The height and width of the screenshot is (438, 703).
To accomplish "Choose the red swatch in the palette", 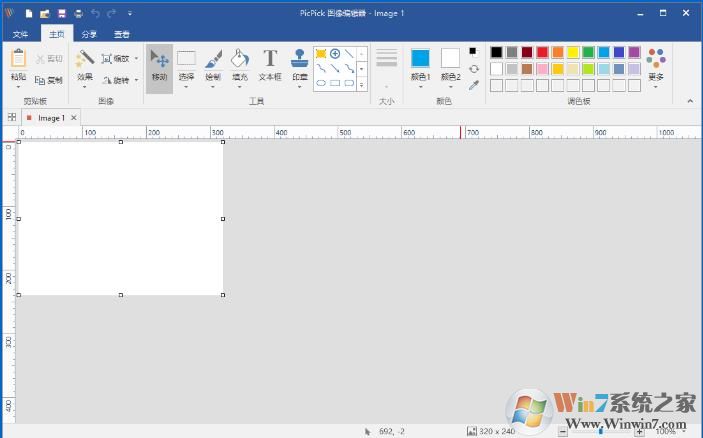I will (x=542, y=52).
